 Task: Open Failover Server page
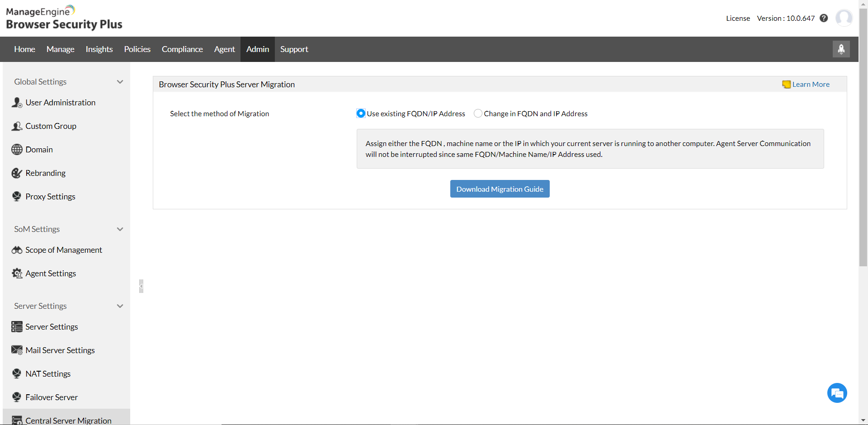point(52,397)
